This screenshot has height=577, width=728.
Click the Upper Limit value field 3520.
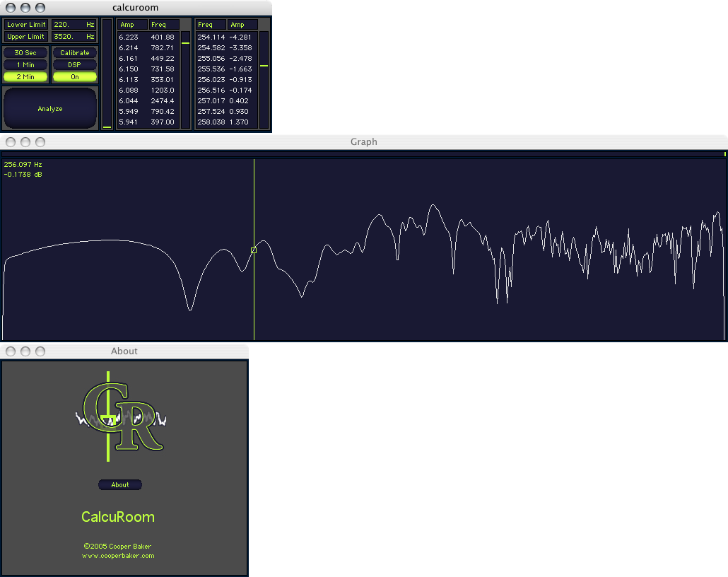[74, 36]
